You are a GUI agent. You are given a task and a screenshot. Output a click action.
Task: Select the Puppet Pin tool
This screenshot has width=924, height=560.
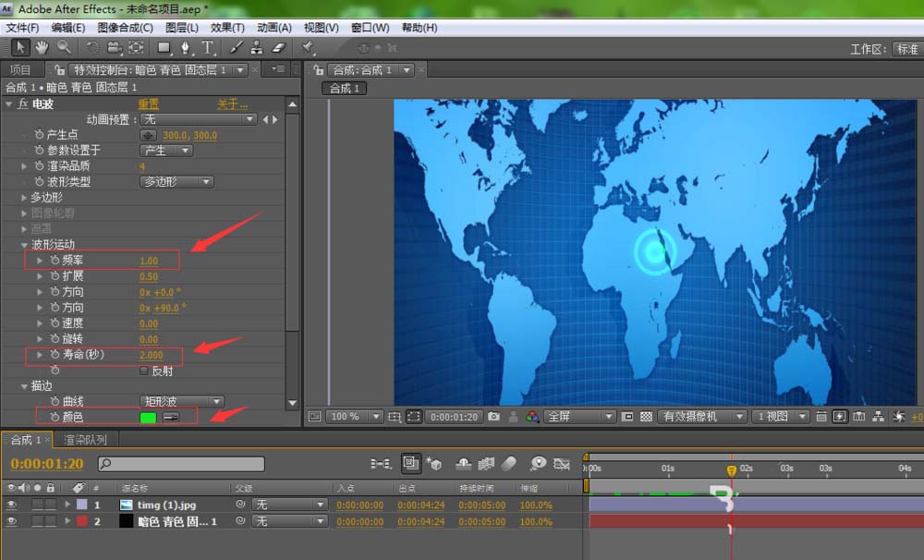[x=309, y=47]
